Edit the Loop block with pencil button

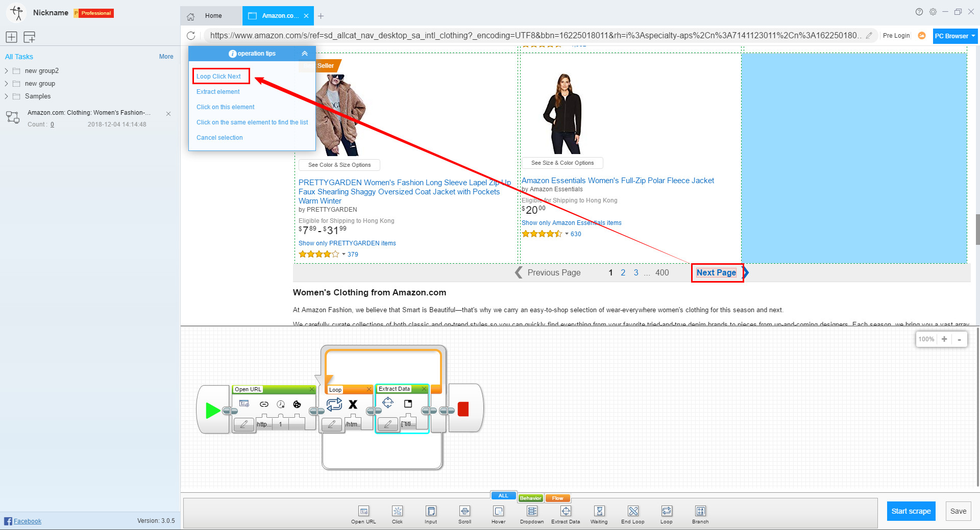[x=332, y=424]
